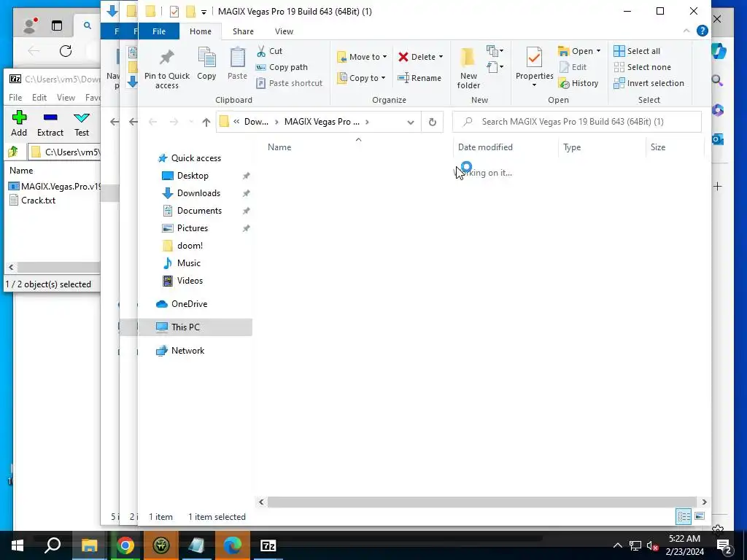Open the File ribbon tab
This screenshot has height=560, width=747.
(x=159, y=31)
